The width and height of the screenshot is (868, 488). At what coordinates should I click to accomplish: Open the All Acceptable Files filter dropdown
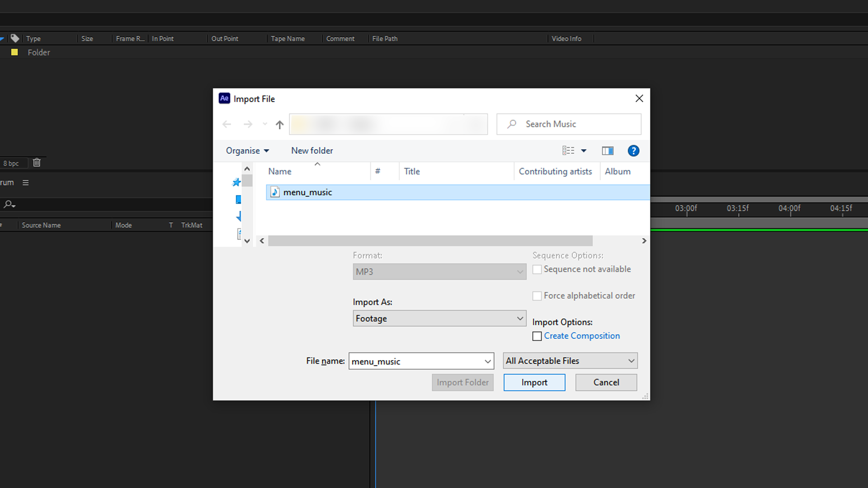(570, 361)
